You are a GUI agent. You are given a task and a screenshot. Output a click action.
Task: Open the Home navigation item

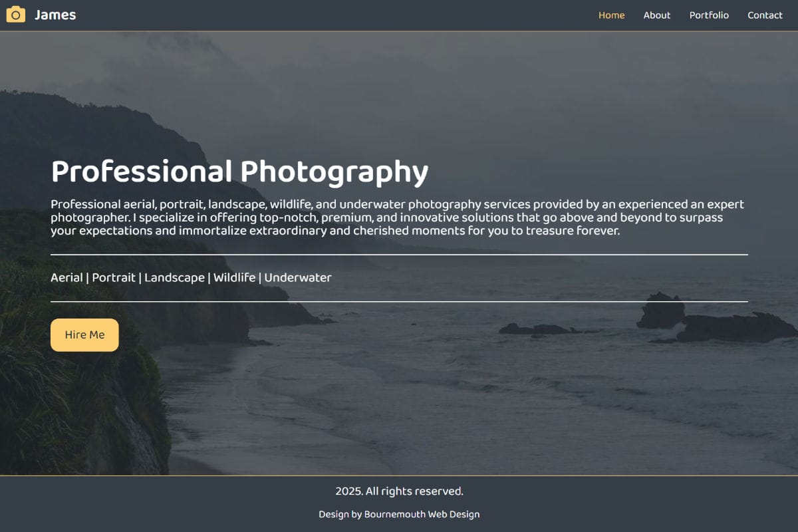(611, 15)
